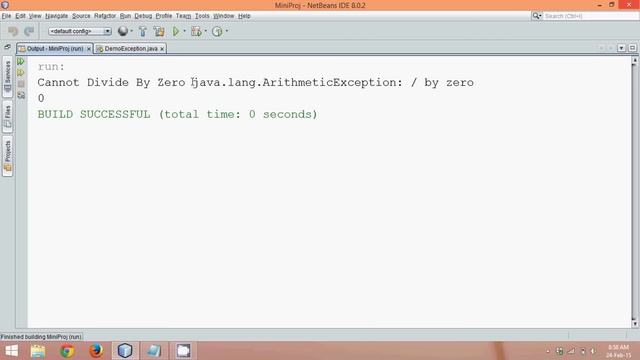Viewport: 640px width, 360px height.
Task: Maximize the editor window with the tab-bar button
Action: (x=632, y=48)
